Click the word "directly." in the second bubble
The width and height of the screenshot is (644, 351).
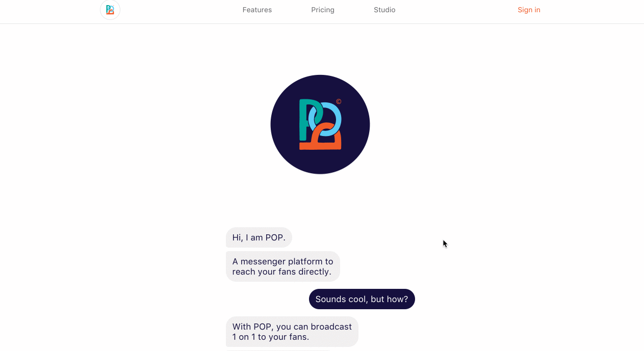point(315,272)
